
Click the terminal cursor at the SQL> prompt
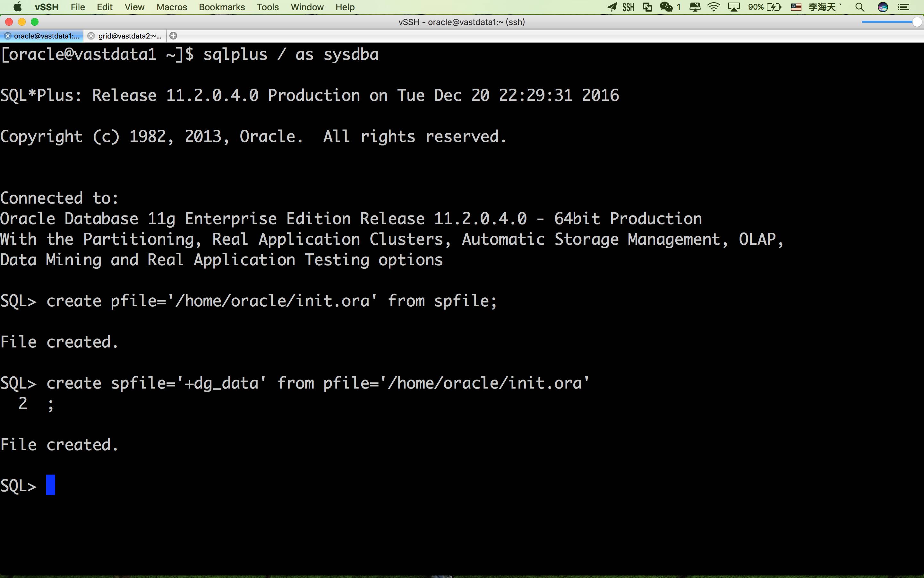[x=51, y=485]
